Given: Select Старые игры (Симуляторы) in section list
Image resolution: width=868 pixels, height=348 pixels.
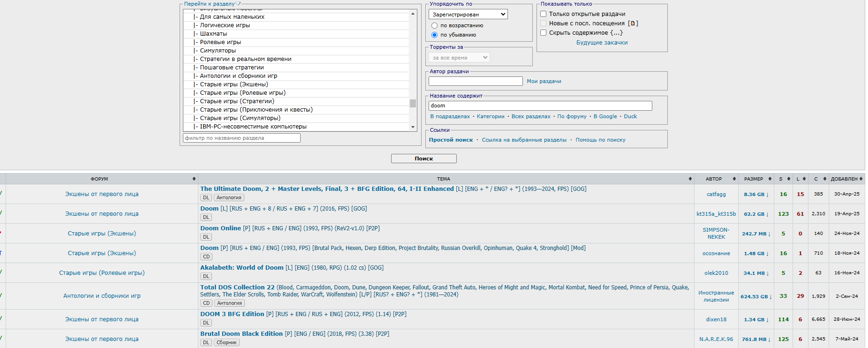Looking at the screenshot, I should (x=296, y=118).
